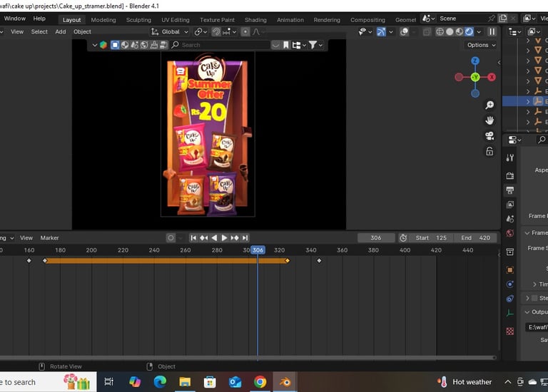The image size is (548, 392).
Task: Open the Texture properties checker icon
Action: (x=509, y=331)
